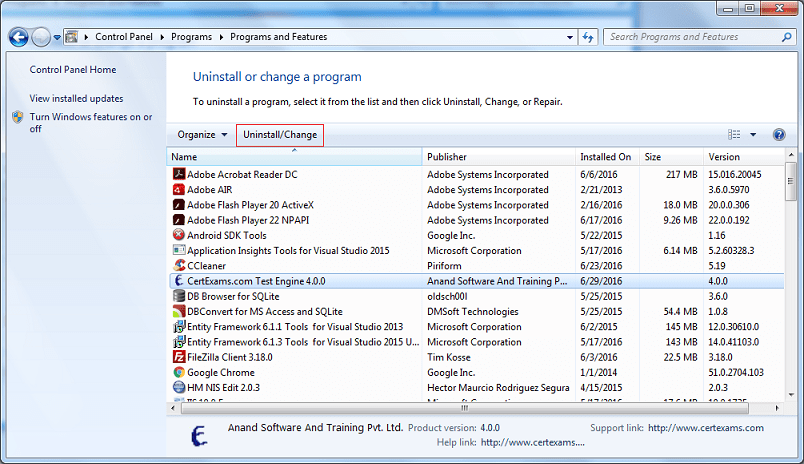Click the HM NIS Edit icon
Screen dimensions: 804x464
(x=178, y=387)
